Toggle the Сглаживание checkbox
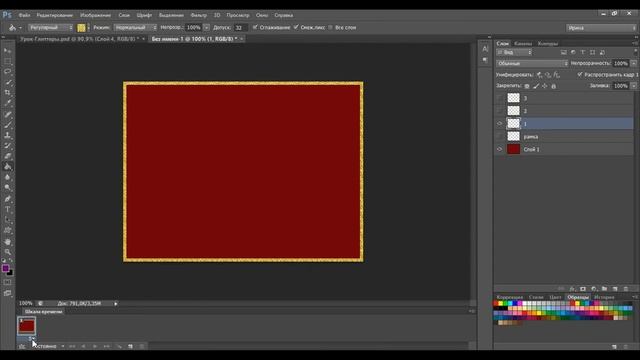The width and height of the screenshot is (640, 360). [x=255, y=27]
